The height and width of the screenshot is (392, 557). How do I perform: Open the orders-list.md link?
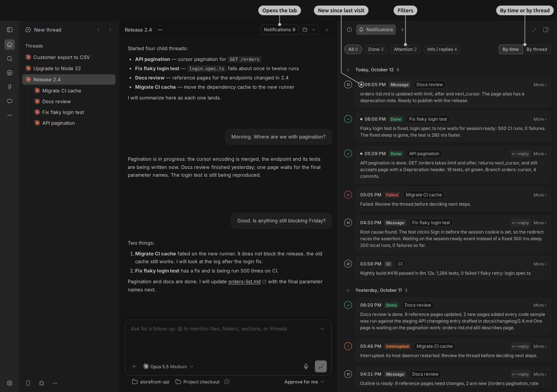(244, 282)
